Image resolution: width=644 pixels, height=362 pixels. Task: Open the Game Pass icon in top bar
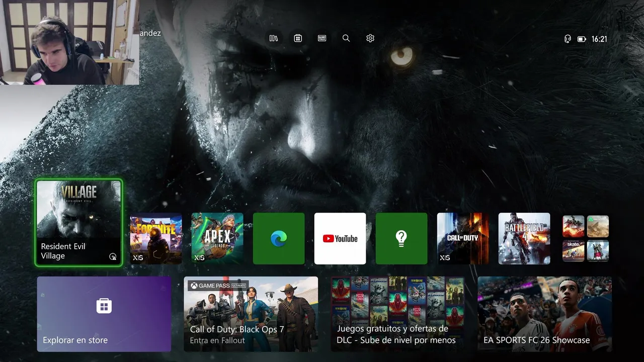coord(322,38)
